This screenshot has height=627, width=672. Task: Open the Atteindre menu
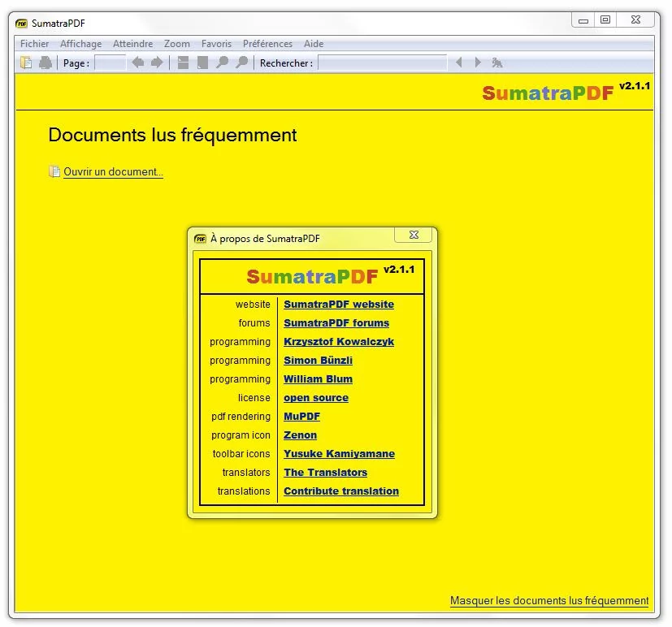[133, 44]
